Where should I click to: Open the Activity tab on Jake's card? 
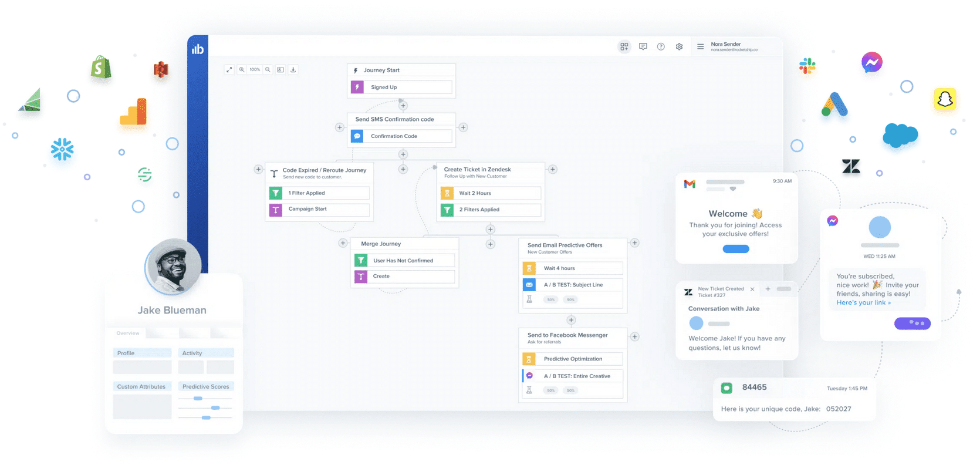point(206,353)
